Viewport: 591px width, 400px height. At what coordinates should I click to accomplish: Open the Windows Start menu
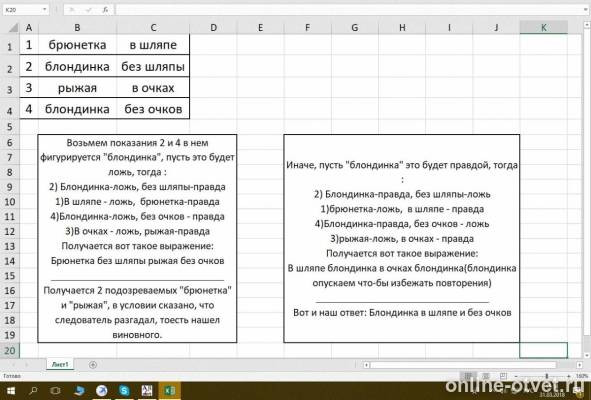11,391
